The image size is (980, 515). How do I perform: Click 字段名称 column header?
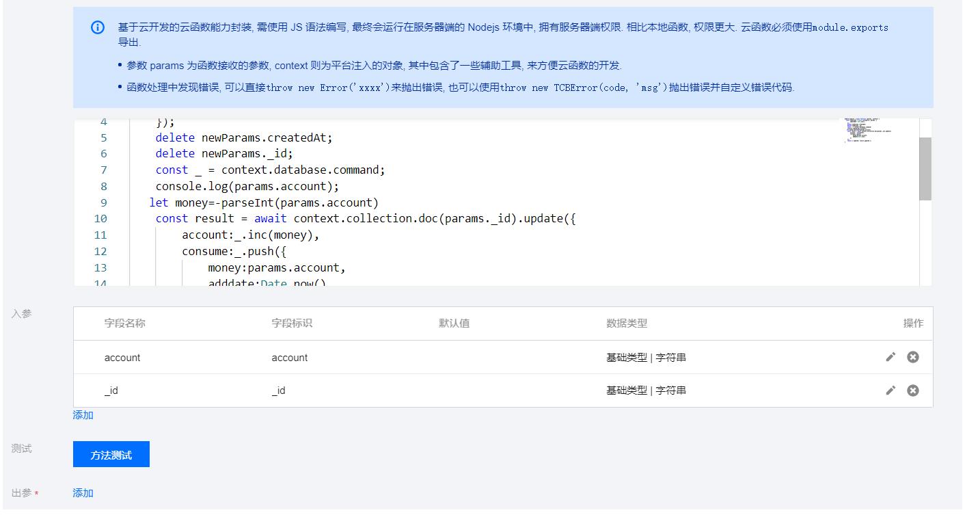[x=125, y=323]
